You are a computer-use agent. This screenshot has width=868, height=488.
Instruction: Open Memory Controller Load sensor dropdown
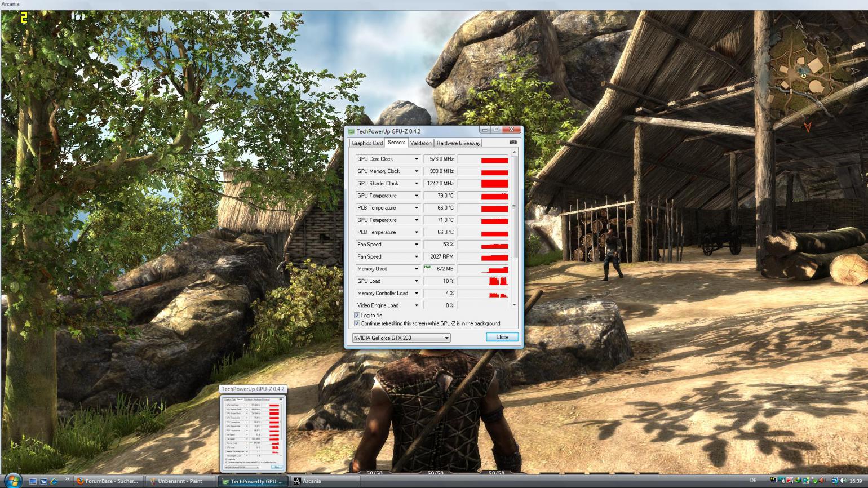click(417, 294)
